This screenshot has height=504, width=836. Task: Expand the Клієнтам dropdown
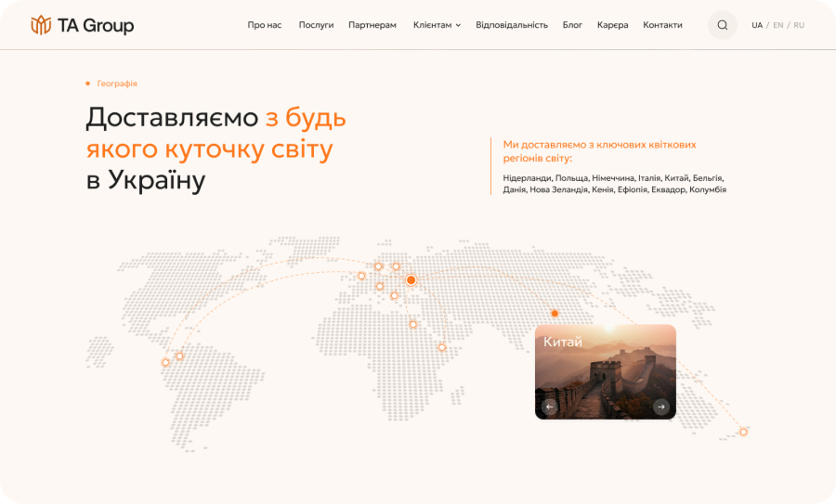point(437,25)
